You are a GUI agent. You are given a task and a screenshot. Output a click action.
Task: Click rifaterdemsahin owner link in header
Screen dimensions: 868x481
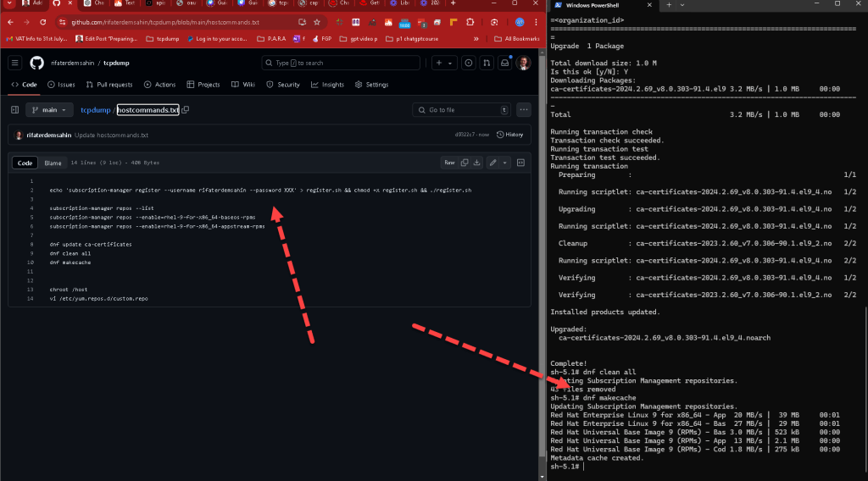73,63
